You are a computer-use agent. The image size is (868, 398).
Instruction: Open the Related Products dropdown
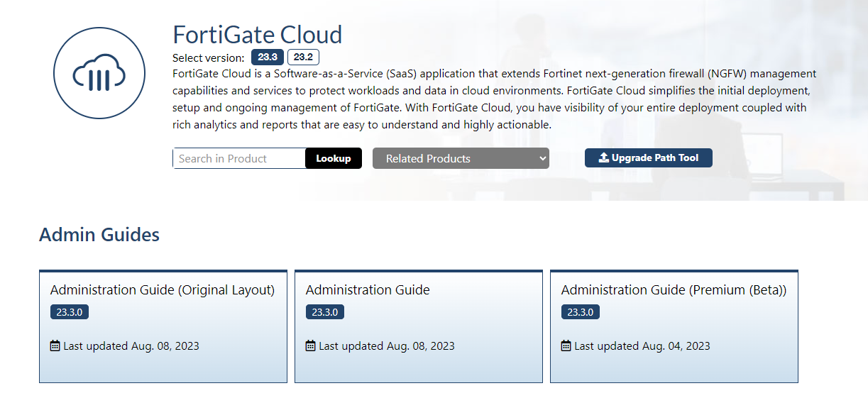461,158
